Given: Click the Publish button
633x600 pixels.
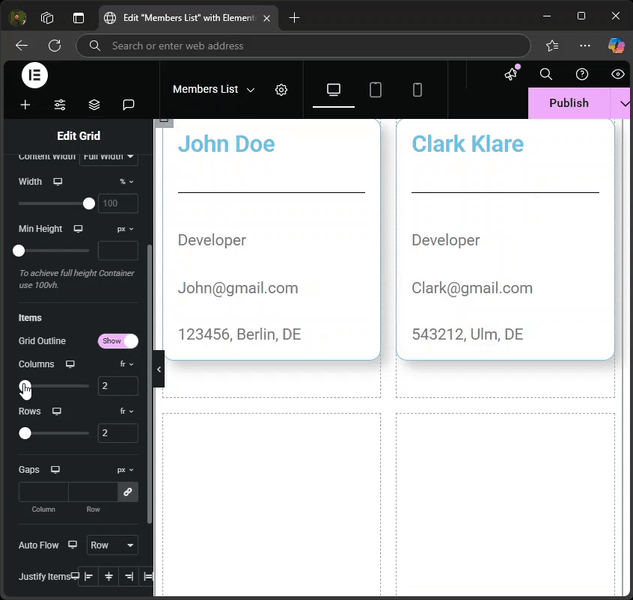Looking at the screenshot, I should point(568,103).
